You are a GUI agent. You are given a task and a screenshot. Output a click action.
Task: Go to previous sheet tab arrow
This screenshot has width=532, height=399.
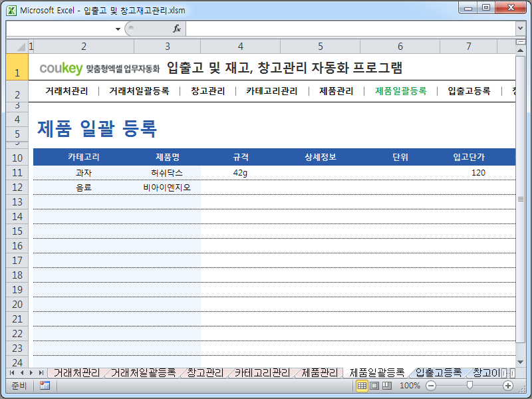point(22,373)
